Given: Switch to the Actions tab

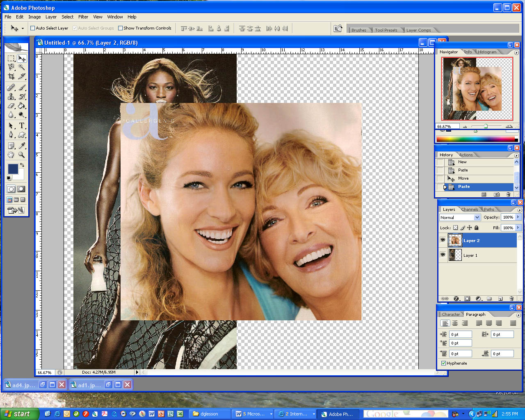Looking at the screenshot, I should coord(466,155).
